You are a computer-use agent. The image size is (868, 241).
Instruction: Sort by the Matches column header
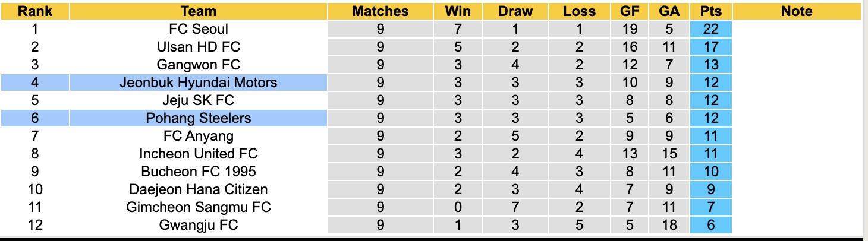coord(380,11)
